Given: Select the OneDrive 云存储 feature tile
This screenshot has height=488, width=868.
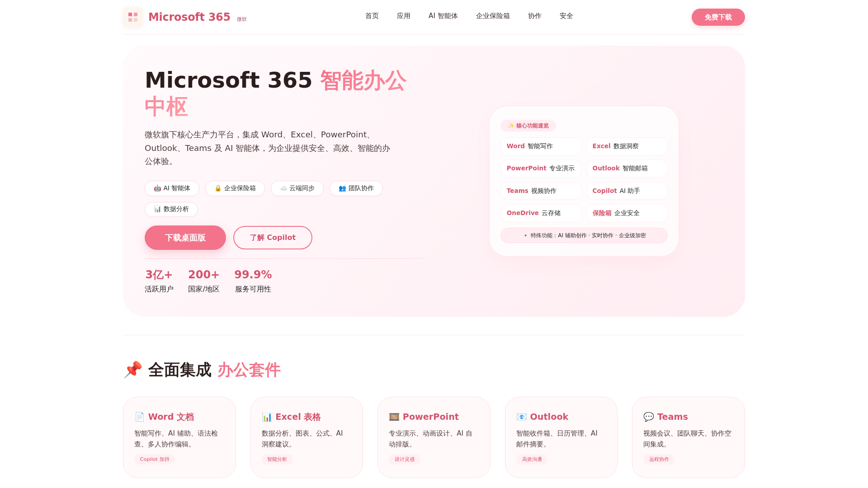Looking at the screenshot, I should click(541, 213).
